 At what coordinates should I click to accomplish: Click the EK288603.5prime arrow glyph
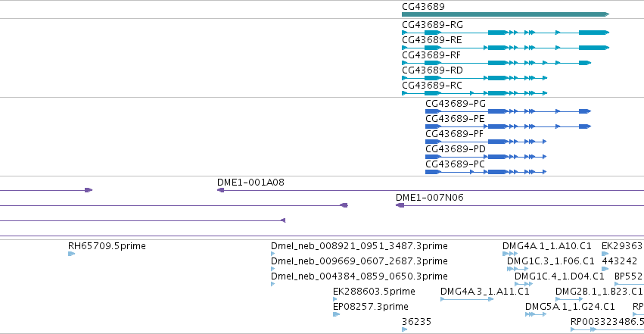pos(335,299)
